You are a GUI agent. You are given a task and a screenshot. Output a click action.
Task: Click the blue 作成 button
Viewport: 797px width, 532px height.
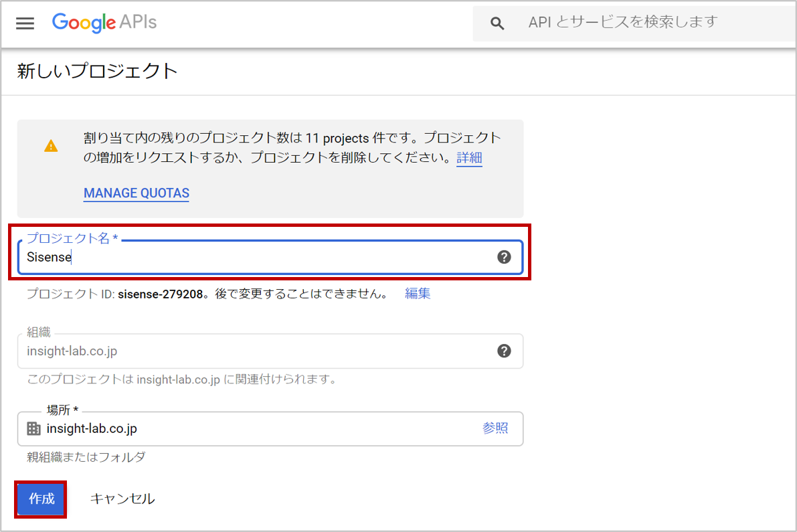[x=41, y=499]
